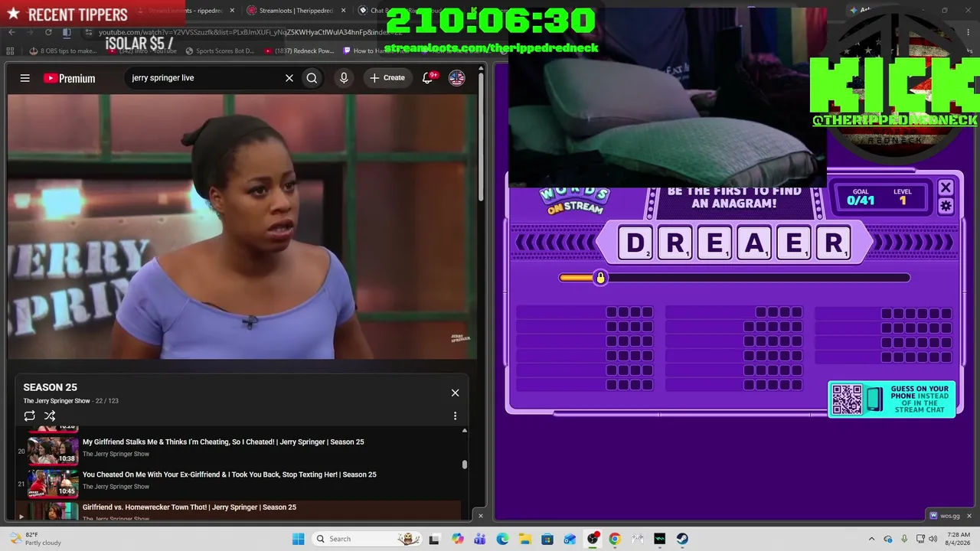Open Copilot from the taskbar
This screenshot has height=551, width=980.
(458, 539)
